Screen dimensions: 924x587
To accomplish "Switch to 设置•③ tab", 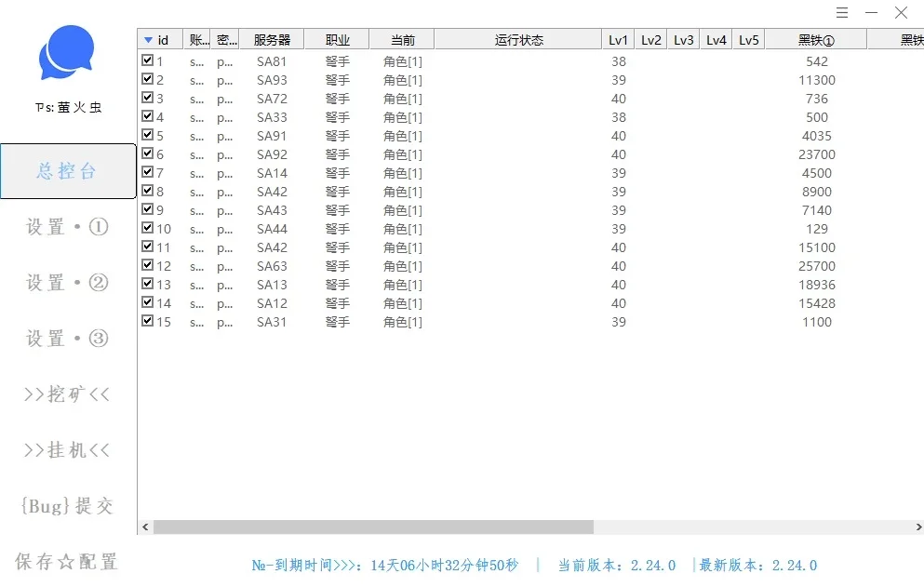I will pos(67,339).
